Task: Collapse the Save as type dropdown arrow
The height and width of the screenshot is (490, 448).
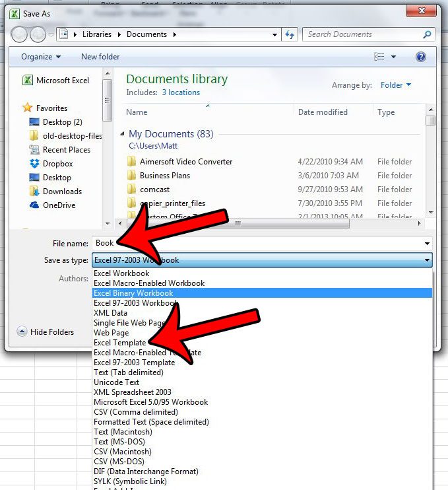Action: (x=426, y=260)
